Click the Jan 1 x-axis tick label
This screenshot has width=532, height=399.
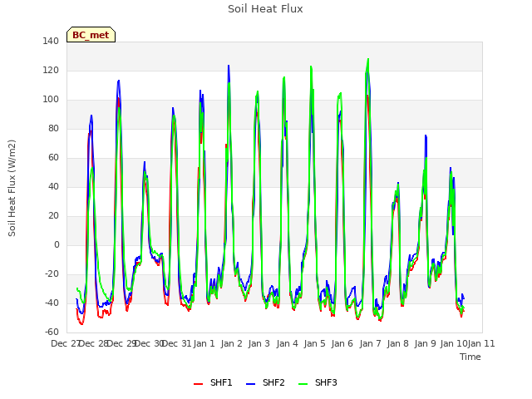pyautogui.click(x=204, y=343)
